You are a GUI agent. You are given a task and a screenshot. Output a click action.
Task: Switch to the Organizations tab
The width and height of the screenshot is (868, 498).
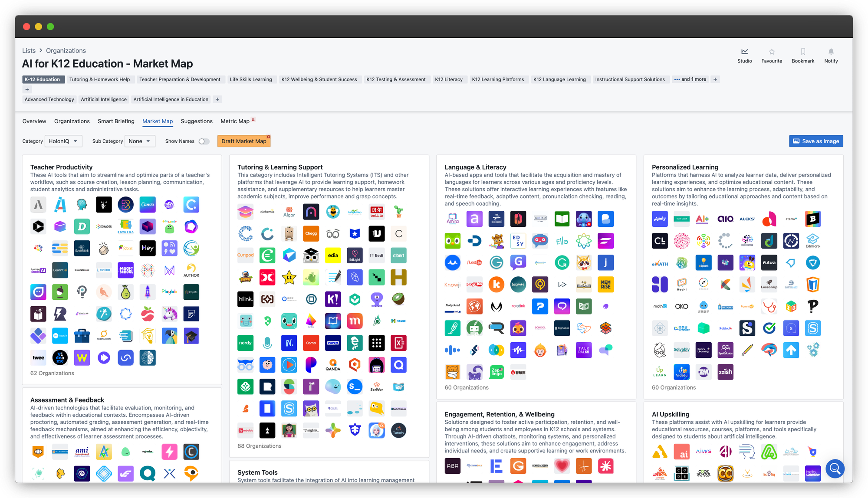pos(72,121)
